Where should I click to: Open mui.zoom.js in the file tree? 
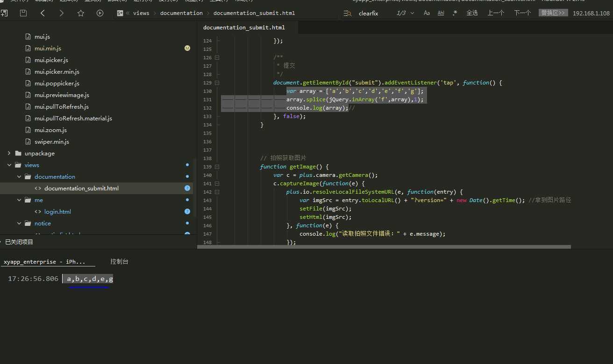50,130
